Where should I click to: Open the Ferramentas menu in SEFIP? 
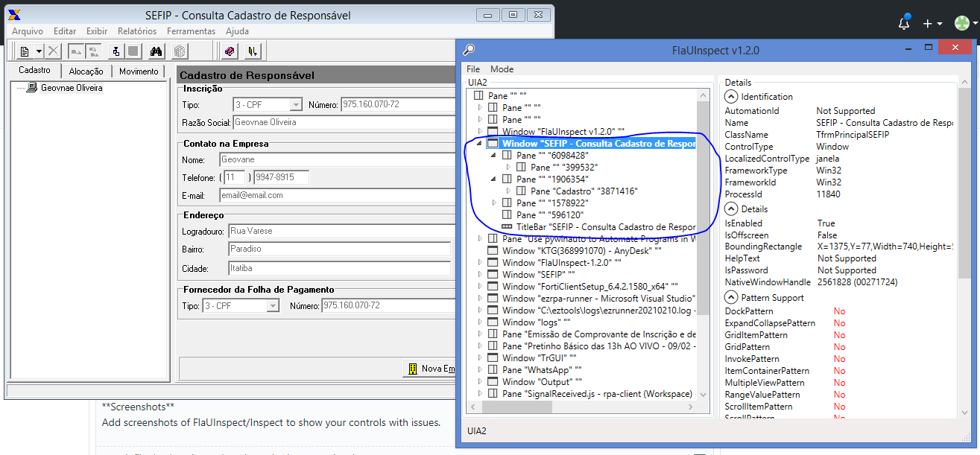point(191,31)
